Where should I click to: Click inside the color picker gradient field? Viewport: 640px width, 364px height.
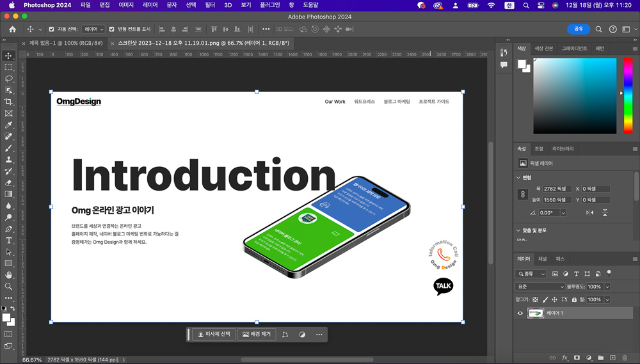click(x=574, y=96)
